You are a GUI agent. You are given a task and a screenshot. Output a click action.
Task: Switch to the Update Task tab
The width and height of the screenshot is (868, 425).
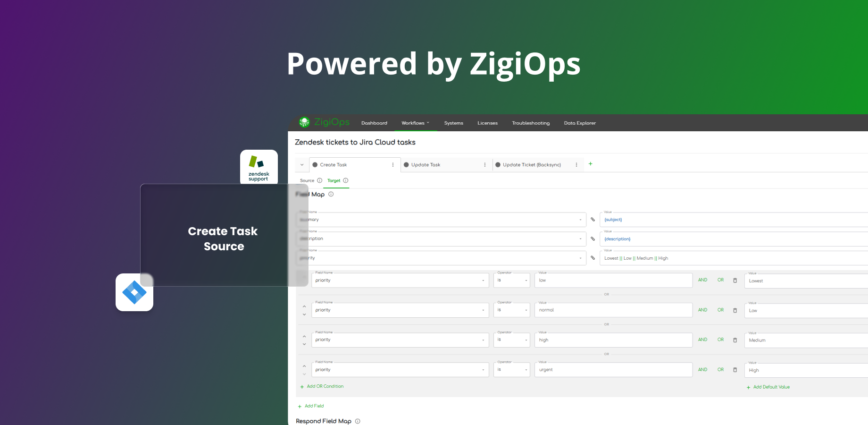(426, 164)
